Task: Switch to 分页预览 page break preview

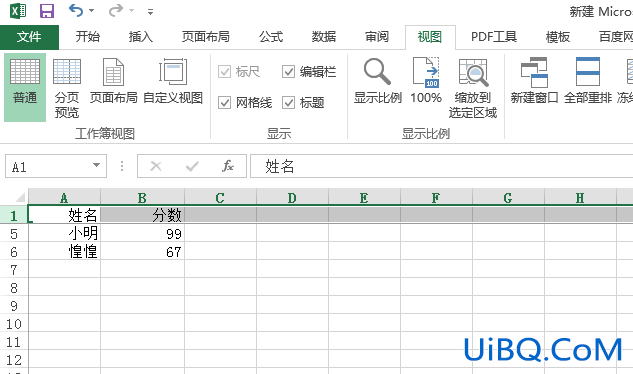Action: click(67, 87)
